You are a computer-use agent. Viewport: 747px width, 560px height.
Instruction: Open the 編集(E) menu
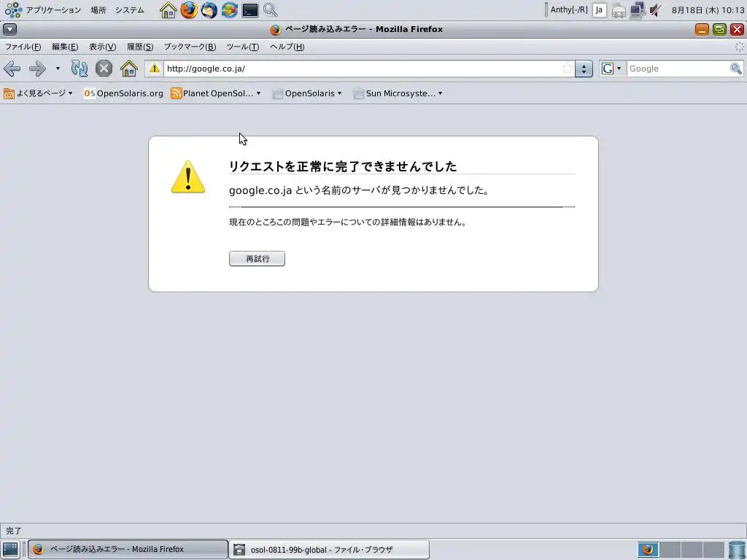coord(65,47)
